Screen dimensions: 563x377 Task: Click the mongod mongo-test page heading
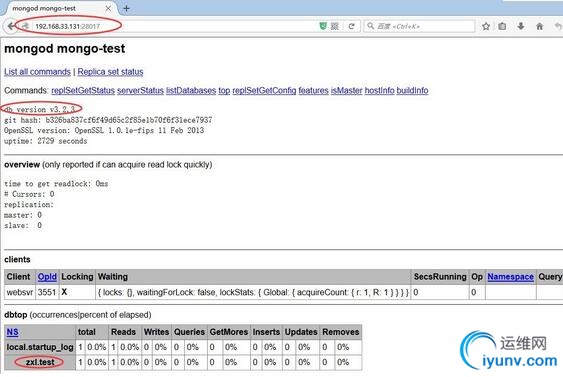(65, 48)
